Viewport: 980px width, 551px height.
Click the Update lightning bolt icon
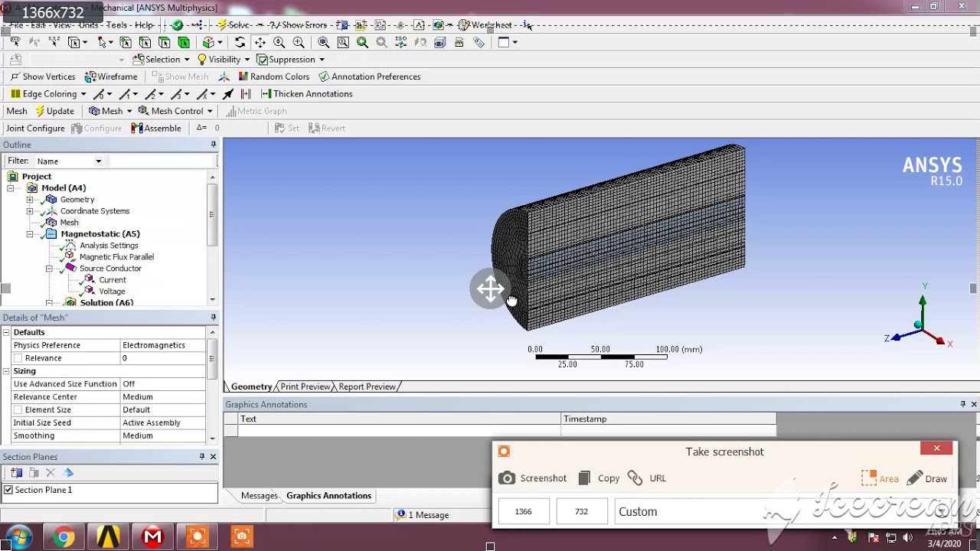(40, 111)
